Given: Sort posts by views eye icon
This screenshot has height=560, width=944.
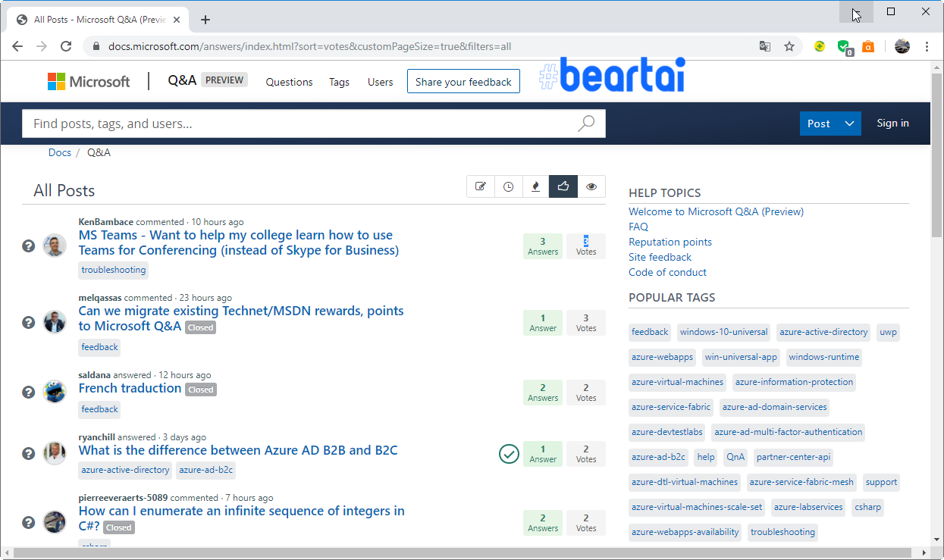Looking at the screenshot, I should pos(591,186).
